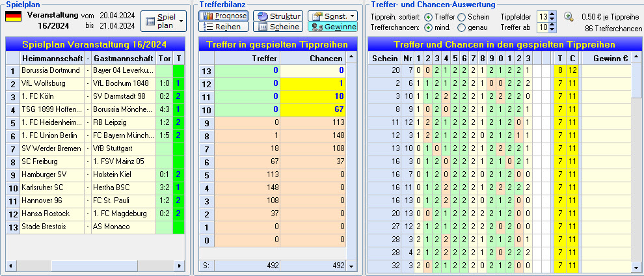Select the Hamburger SV home team
The image size is (644, 276).
pyautogui.click(x=52, y=174)
